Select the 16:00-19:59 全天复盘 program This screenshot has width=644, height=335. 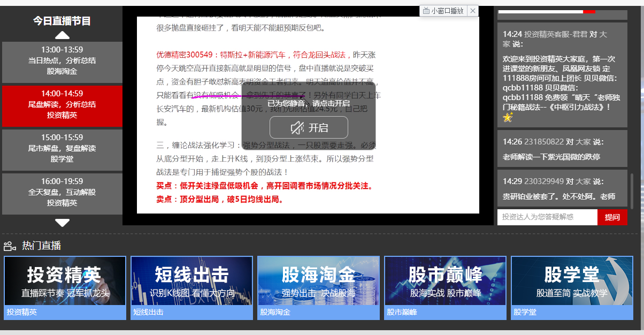pyautogui.click(x=62, y=192)
